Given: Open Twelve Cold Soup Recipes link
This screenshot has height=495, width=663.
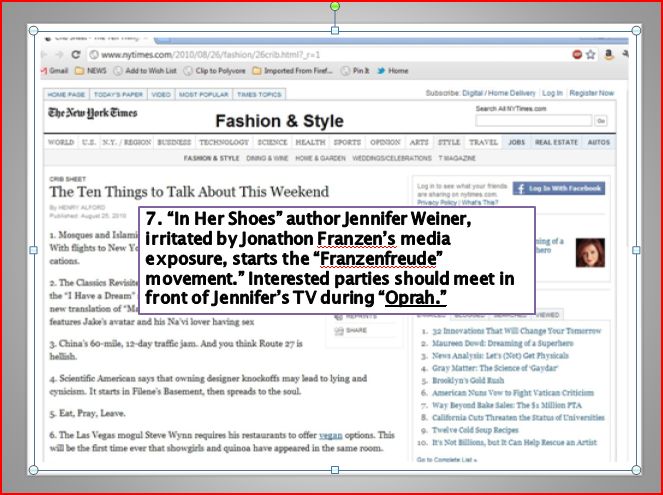Looking at the screenshot, I should tap(475, 430).
